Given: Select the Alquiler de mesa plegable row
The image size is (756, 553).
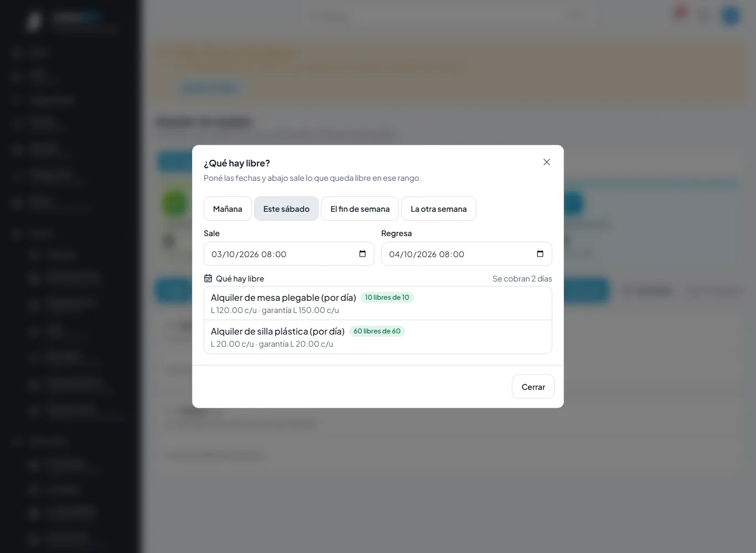Looking at the screenshot, I should click(378, 303).
